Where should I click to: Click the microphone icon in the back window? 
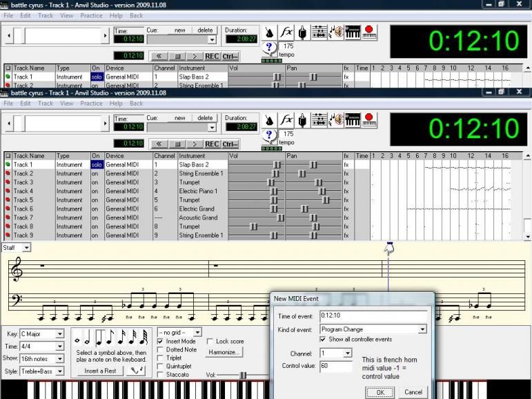coord(302,32)
